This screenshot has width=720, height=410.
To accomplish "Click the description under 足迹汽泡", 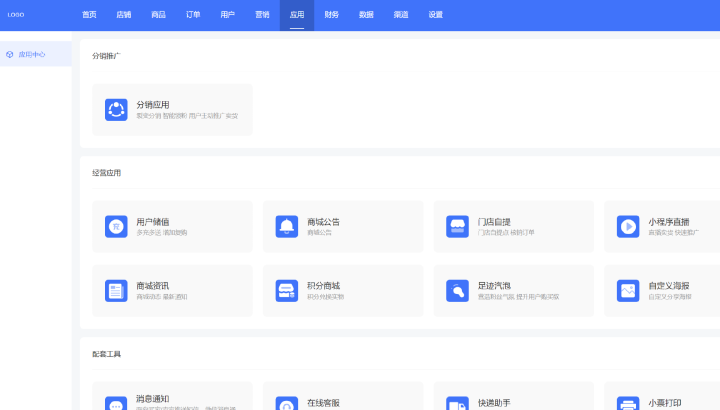I will pyautogui.click(x=518, y=297).
